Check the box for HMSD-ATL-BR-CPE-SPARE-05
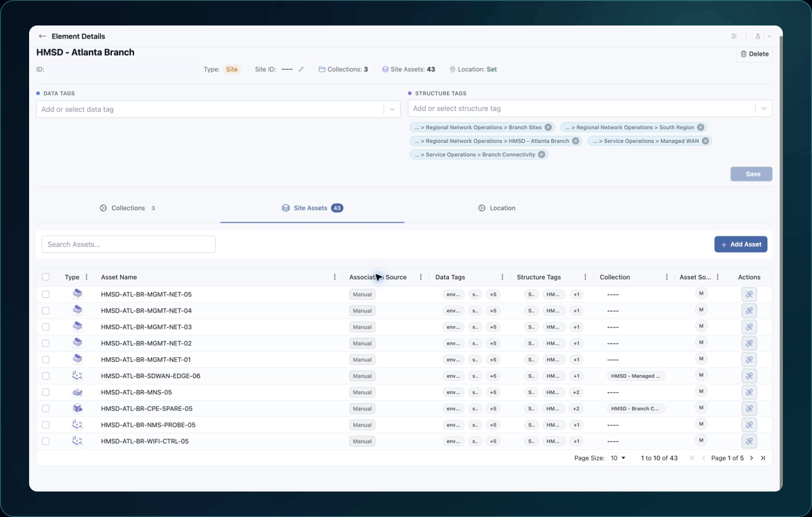Screen dimensions: 812x517 pos(46,409)
